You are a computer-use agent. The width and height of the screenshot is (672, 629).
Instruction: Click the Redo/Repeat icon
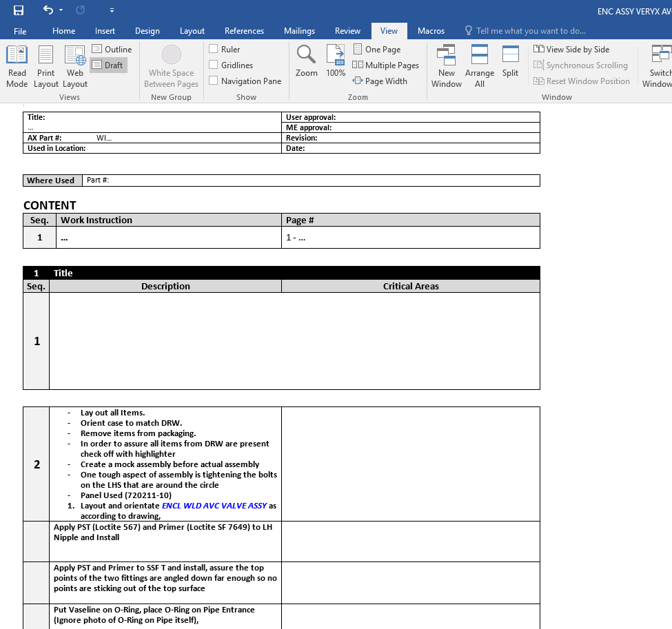[80, 10]
